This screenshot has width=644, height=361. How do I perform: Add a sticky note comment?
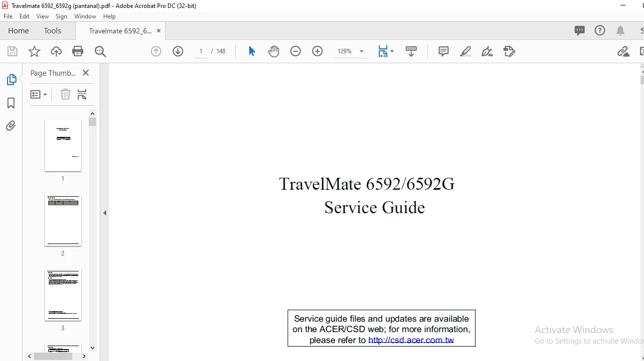click(x=444, y=51)
